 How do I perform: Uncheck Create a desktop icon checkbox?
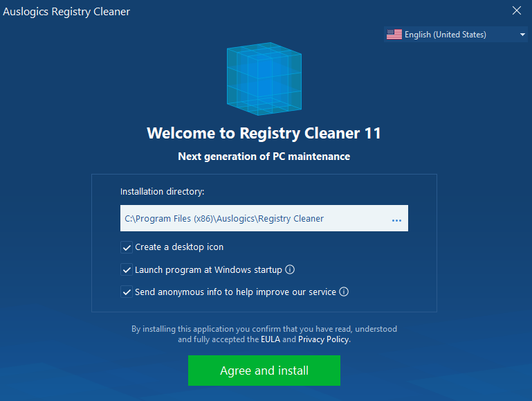[x=127, y=247]
